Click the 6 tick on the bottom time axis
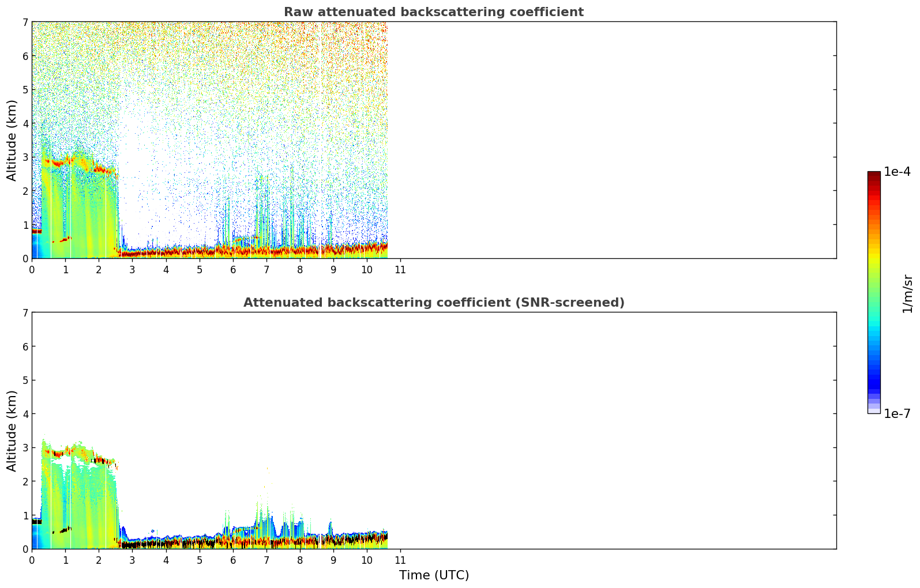 (232, 560)
